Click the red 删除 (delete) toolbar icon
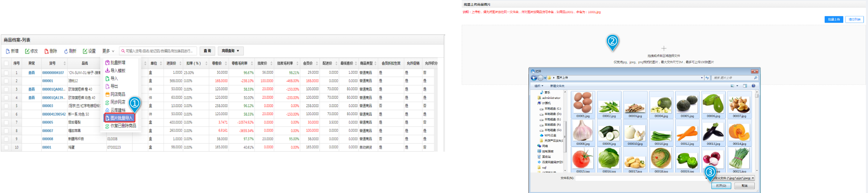Viewport: 868px width, 193px height. point(46,51)
